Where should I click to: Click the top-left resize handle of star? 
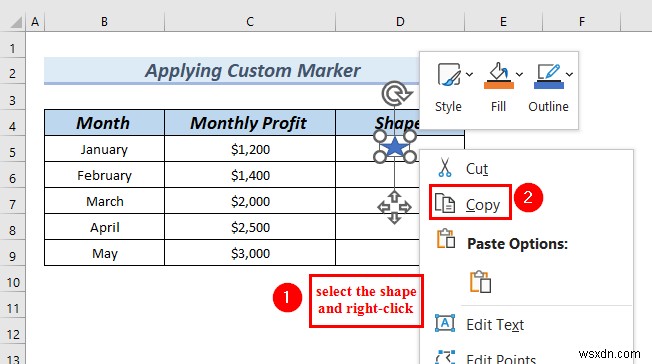(x=380, y=136)
